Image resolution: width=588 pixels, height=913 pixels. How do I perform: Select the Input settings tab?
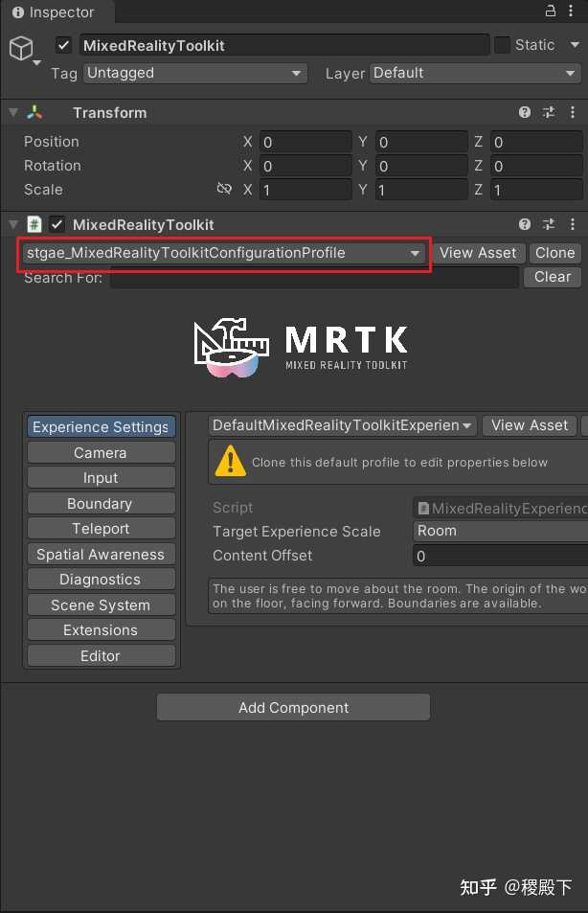pos(101,478)
